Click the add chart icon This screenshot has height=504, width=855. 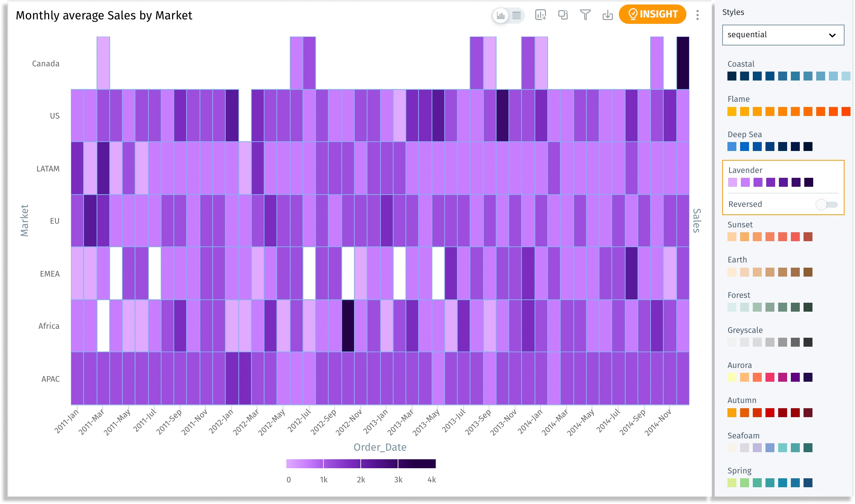[540, 15]
